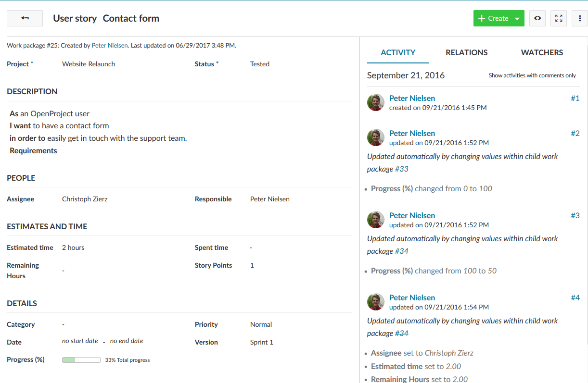
Task: Click the 33% total progress bar
Action: coord(81,359)
